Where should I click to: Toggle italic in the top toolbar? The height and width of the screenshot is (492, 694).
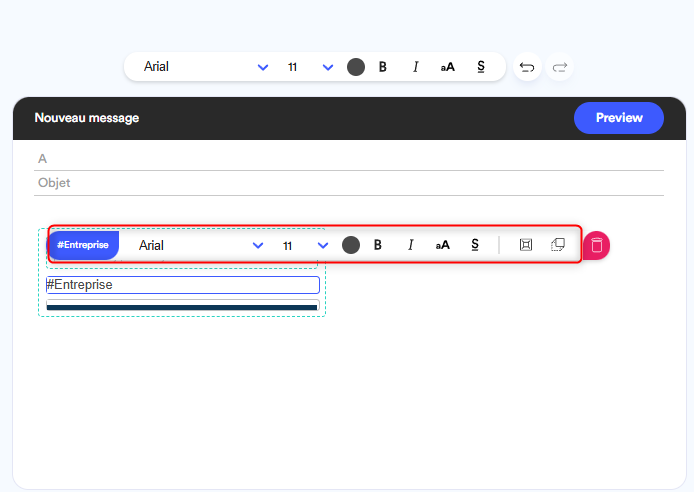pos(415,67)
